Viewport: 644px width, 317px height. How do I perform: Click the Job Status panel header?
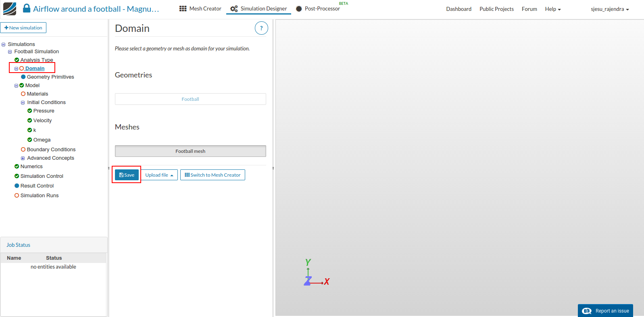pyautogui.click(x=54, y=245)
